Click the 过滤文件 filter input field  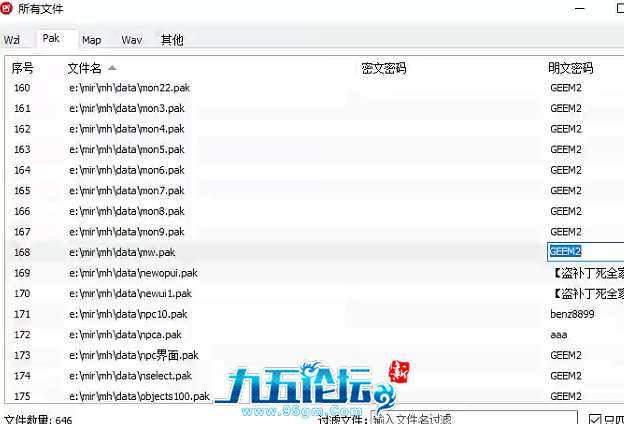(472, 419)
